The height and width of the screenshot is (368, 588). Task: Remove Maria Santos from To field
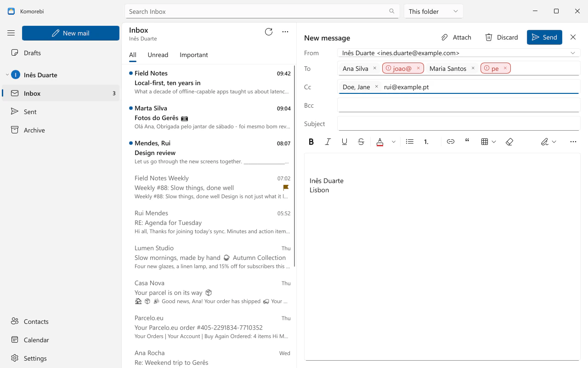coord(473,68)
